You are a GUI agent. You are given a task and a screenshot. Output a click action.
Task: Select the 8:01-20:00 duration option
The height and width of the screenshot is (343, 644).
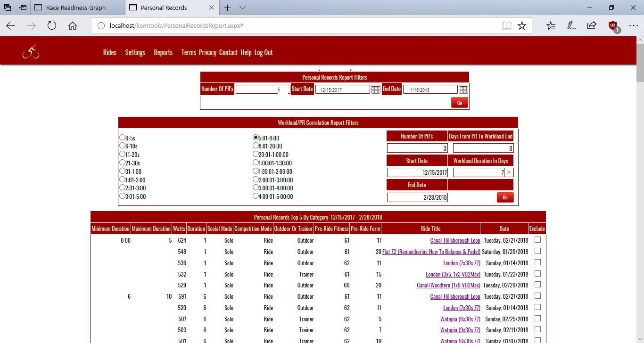[256, 146]
